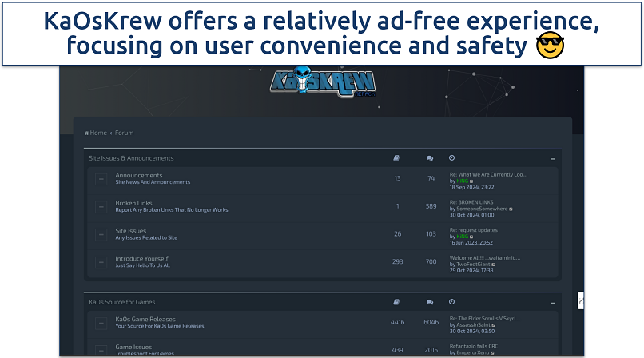644x358 pixels.
Task: Open last post 'Re: What We Are Currently Loo...'
Action: [488, 174]
